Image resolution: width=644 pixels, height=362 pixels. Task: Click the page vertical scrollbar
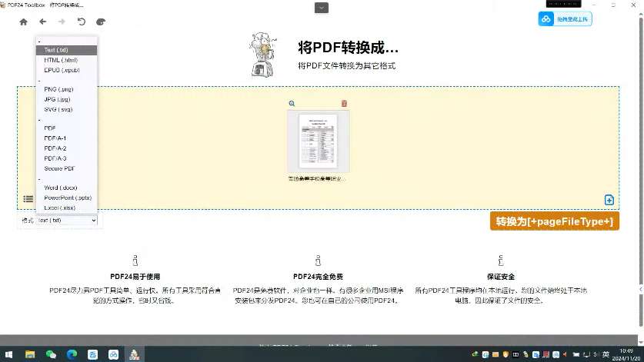point(641,172)
